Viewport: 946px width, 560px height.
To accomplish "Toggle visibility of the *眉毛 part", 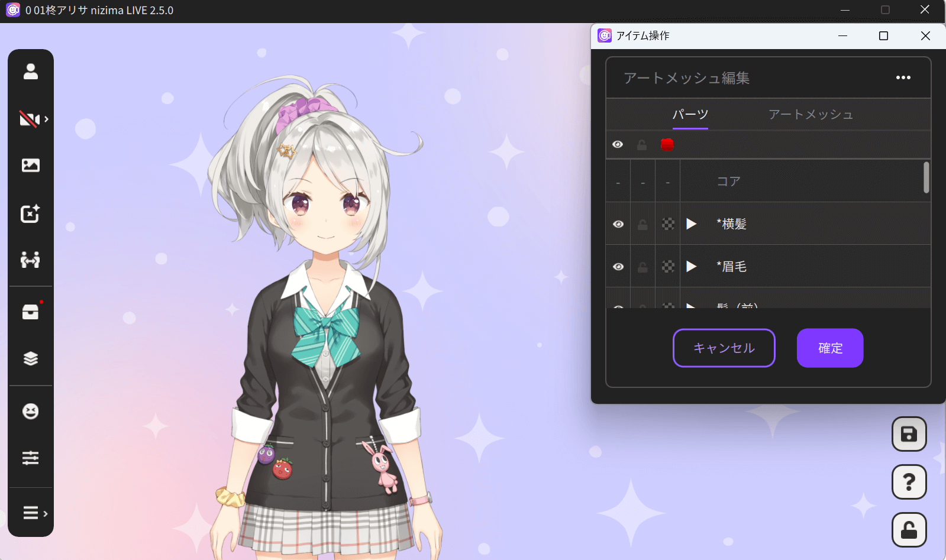I will coord(618,267).
